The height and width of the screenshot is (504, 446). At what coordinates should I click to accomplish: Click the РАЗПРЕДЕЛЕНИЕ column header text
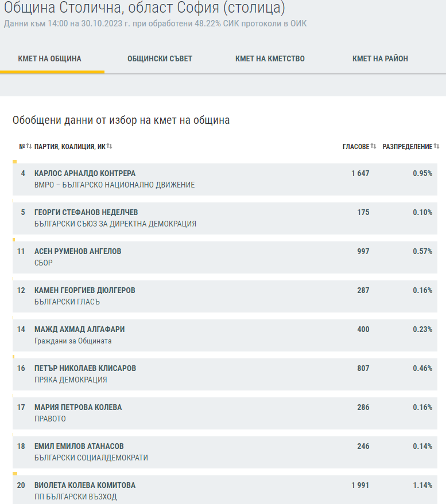click(x=407, y=147)
